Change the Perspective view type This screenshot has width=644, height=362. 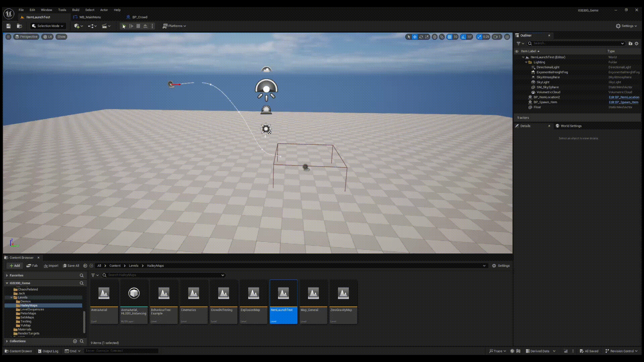pos(26,37)
